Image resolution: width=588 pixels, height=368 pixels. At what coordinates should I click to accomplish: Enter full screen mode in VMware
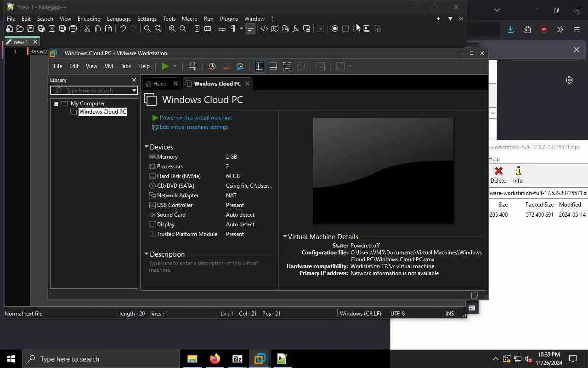tap(287, 66)
